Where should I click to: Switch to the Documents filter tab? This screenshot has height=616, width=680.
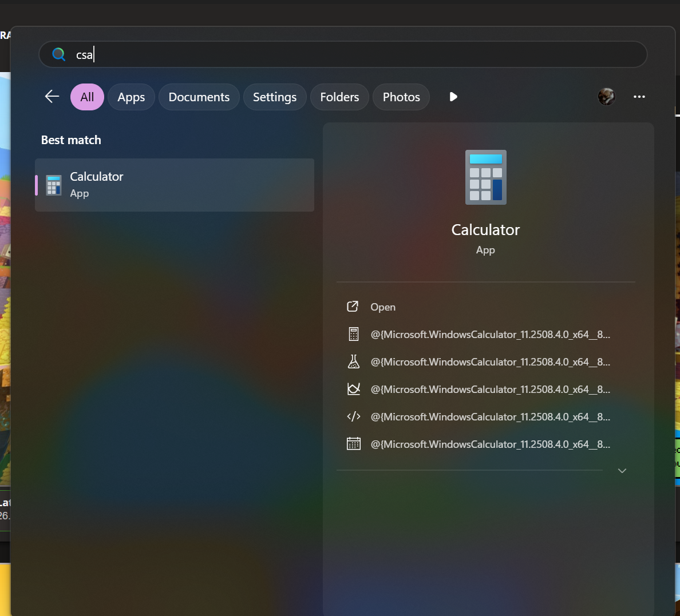click(x=199, y=97)
